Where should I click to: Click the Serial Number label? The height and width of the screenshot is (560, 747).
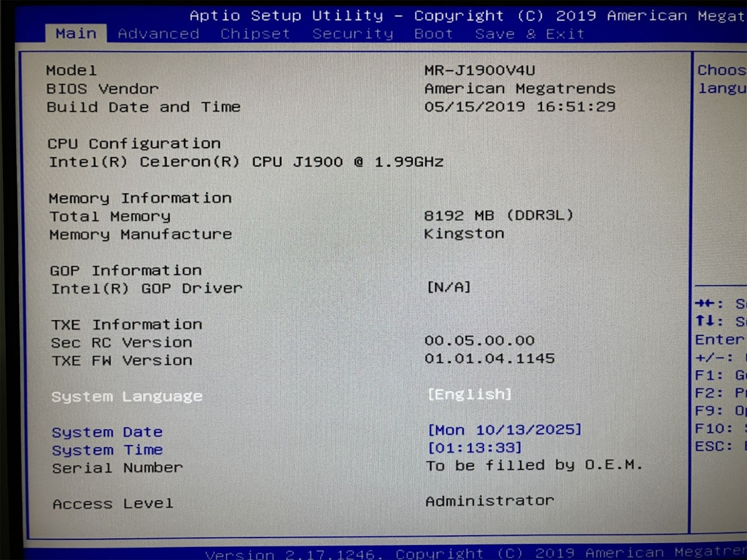pos(117,468)
